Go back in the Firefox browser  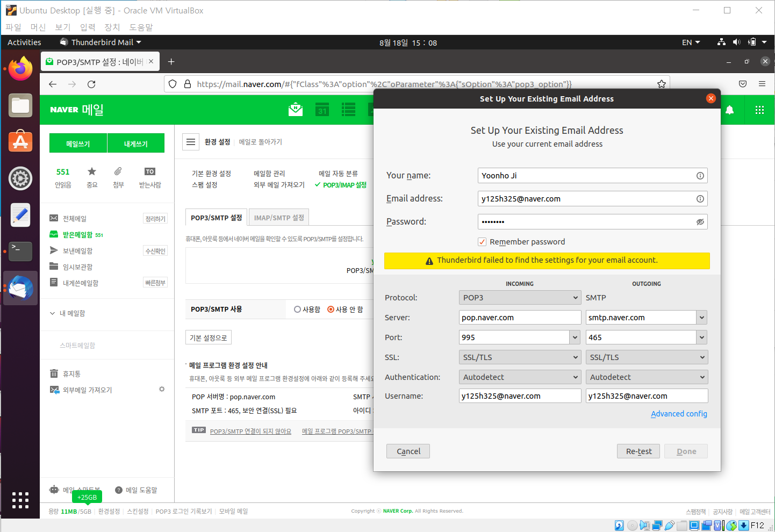click(53, 84)
